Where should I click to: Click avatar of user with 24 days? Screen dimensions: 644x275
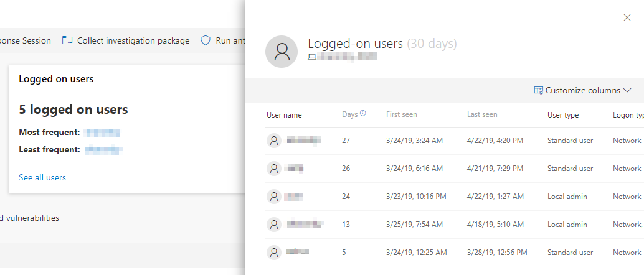274,197
